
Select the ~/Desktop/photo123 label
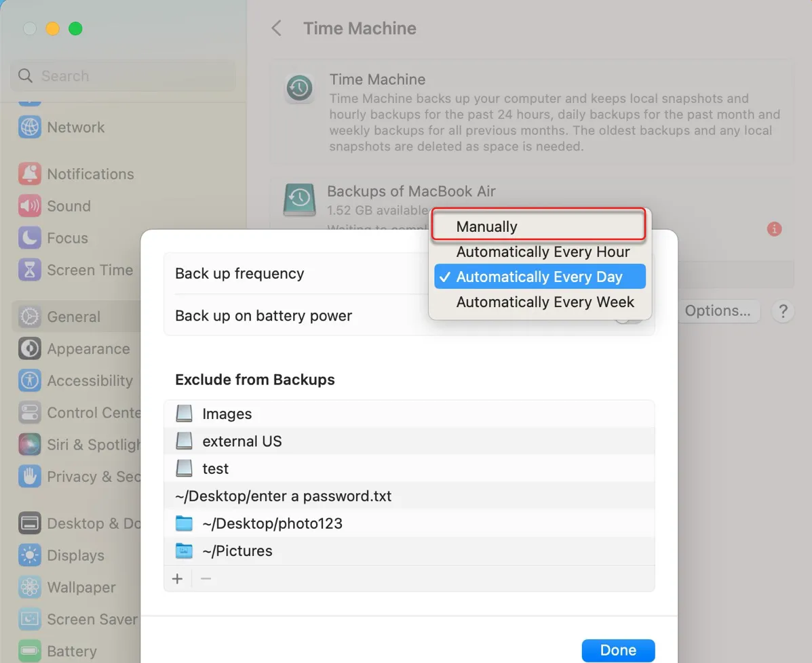coord(273,523)
